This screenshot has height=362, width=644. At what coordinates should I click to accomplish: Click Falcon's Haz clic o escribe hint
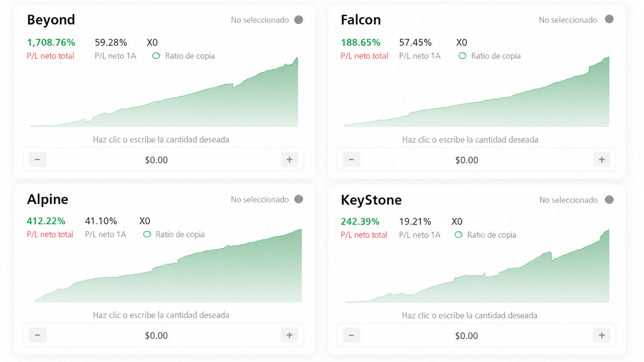click(470, 140)
